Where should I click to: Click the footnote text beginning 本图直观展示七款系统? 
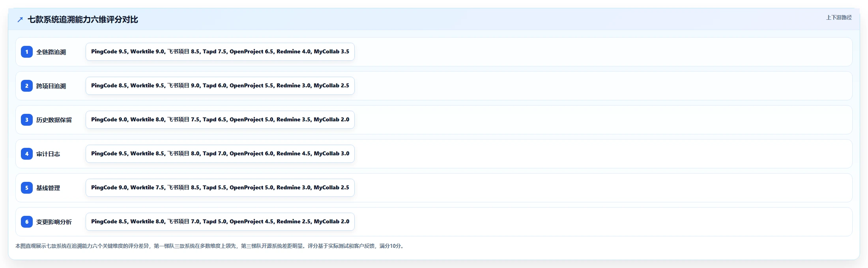click(x=210, y=246)
